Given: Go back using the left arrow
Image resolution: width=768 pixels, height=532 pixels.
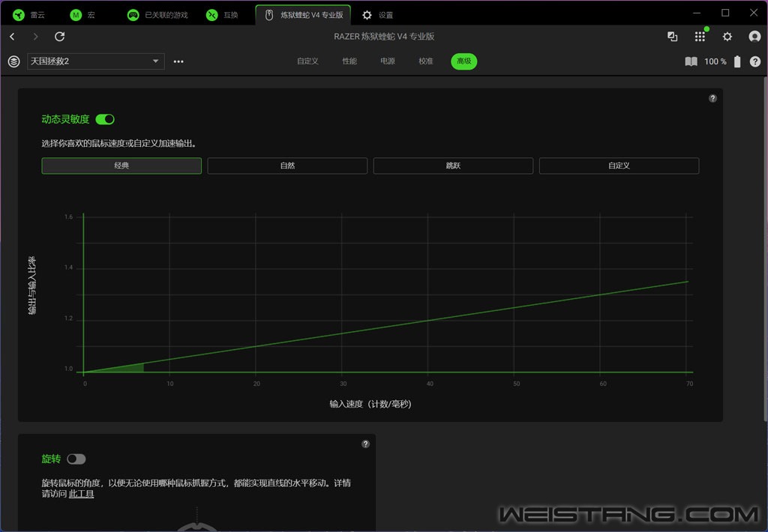Looking at the screenshot, I should 12,37.
